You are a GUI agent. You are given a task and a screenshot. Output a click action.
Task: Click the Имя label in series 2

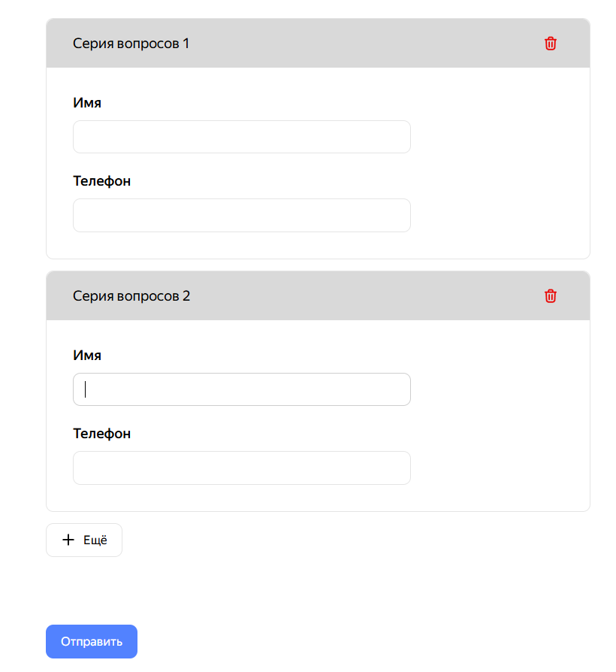click(x=87, y=356)
